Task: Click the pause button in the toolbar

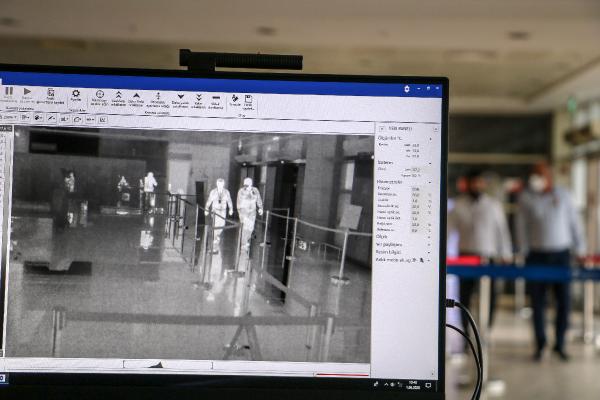Action: coord(9,91)
